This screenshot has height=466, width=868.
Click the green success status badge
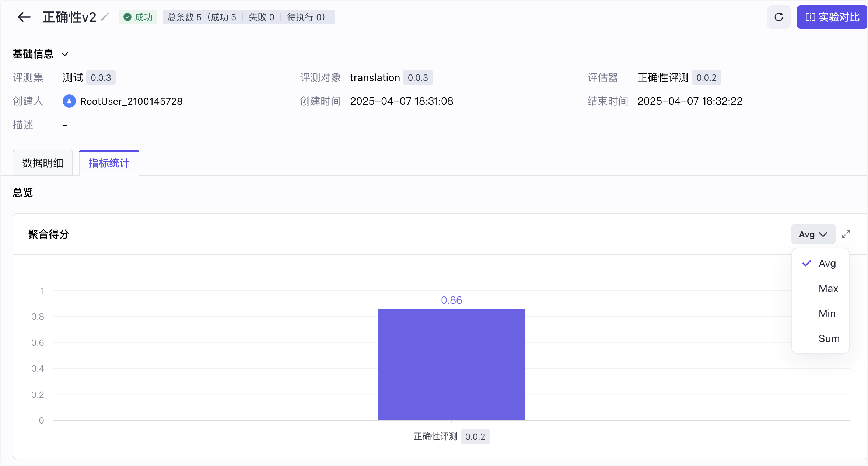pyautogui.click(x=138, y=17)
